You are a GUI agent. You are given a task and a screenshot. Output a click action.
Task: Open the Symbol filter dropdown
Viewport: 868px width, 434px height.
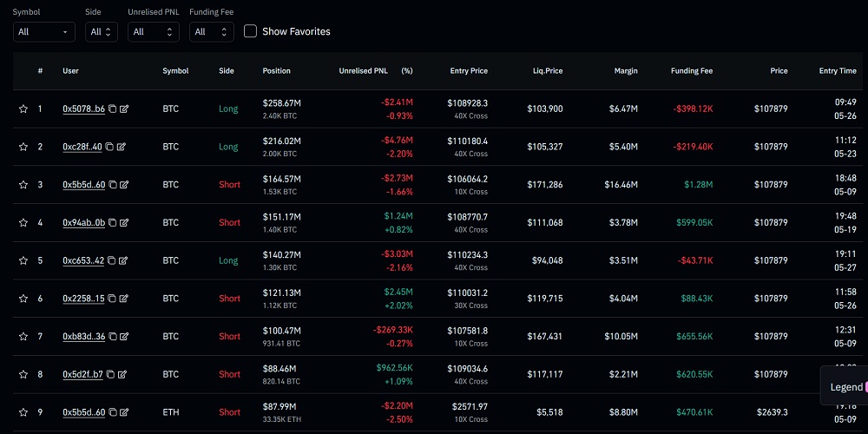(x=43, y=32)
